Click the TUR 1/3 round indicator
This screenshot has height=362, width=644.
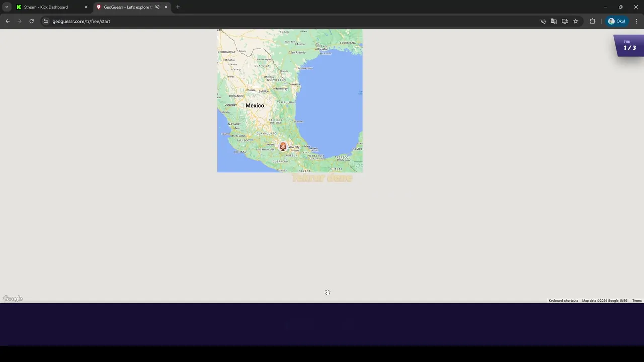pyautogui.click(x=629, y=45)
